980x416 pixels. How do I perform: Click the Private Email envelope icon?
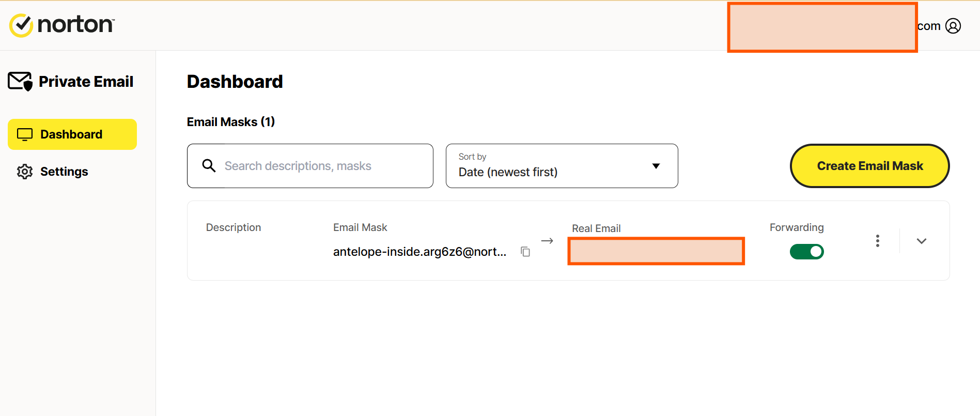[x=20, y=82]
